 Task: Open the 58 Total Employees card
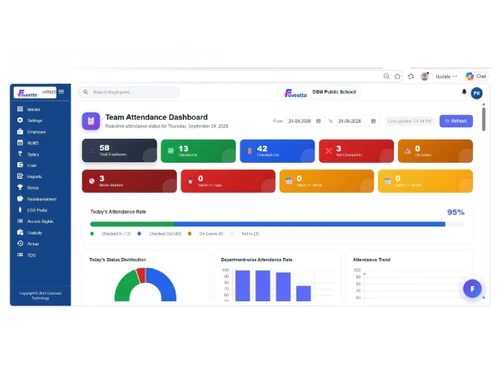(x=119, y=151)
